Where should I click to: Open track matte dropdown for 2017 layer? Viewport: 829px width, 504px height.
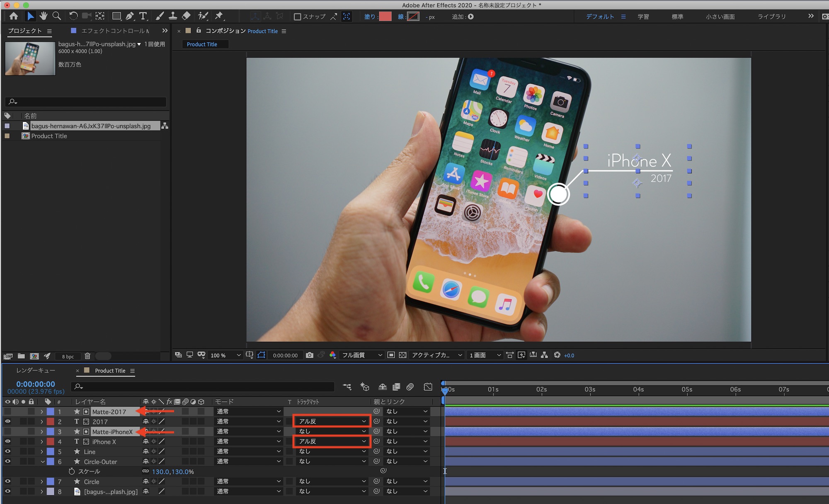pyautogui.click(x=332, y=421)
